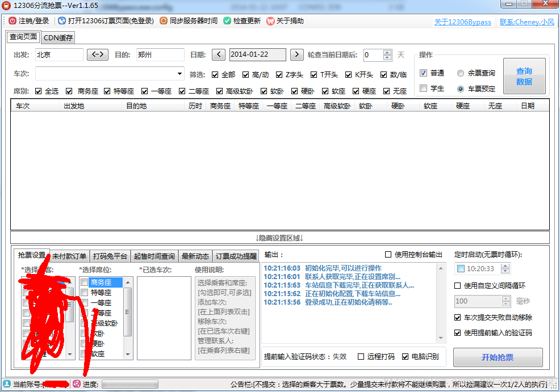Enable the 定时启动 time checkbox
This screenshot has width=560, height=392.
point(461,268)
